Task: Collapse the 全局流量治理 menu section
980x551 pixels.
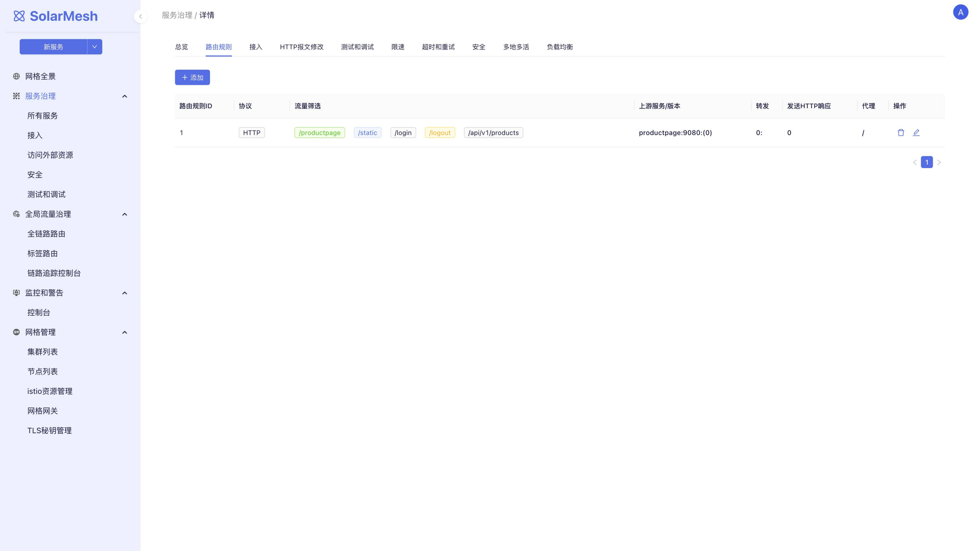Action: pyautogui.click(x=125, y=215)
